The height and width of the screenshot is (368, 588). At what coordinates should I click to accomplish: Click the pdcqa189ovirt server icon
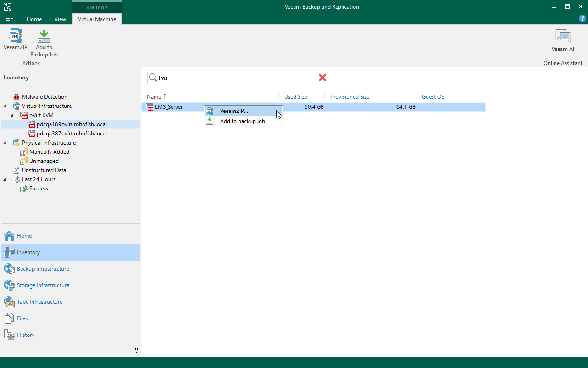coord(31,124)
